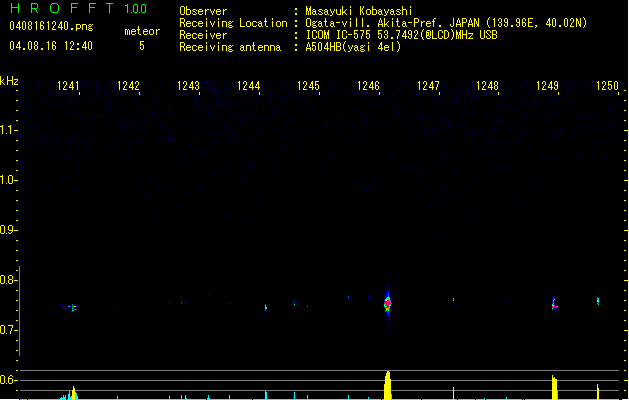Image resolution: width=629 pixels, height=400 pixels.
Task: Select the 0.7 kHz frequency axis label
Action: click(x=9, y=330)
